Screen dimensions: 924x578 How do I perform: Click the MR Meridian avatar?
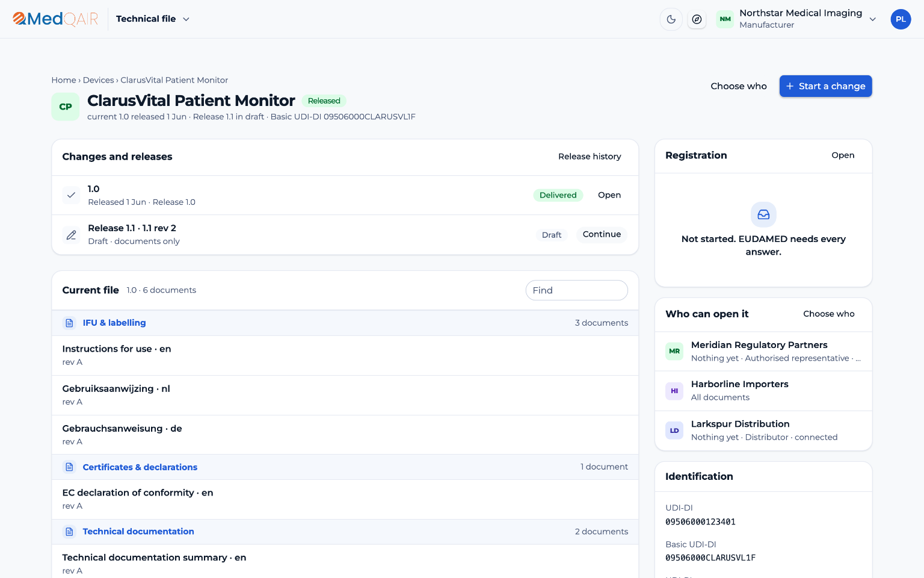pos(674,351)
